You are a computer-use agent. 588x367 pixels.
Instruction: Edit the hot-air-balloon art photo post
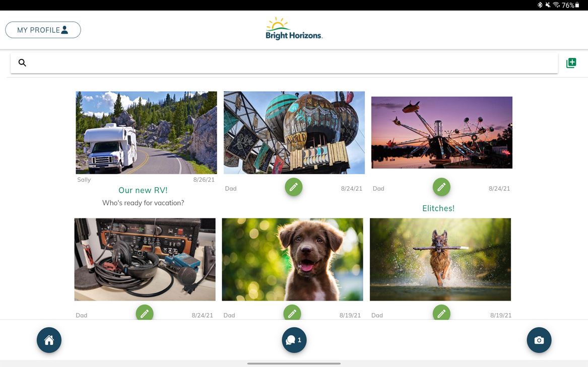(294, 187)
